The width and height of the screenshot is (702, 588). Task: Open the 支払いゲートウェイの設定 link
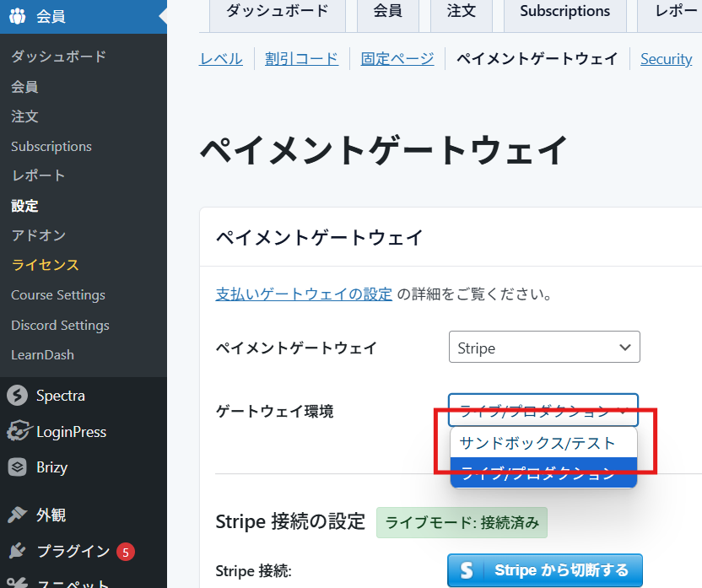(x=304, y=294)
